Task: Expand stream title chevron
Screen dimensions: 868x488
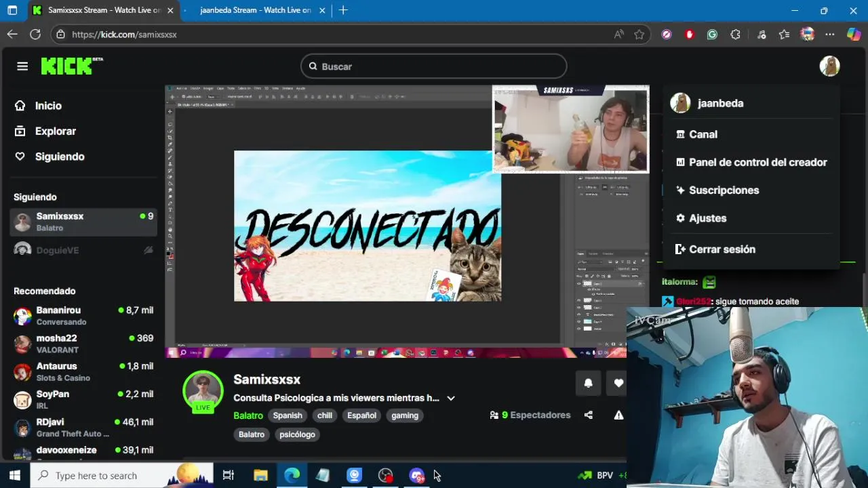Action: point(451,399)
